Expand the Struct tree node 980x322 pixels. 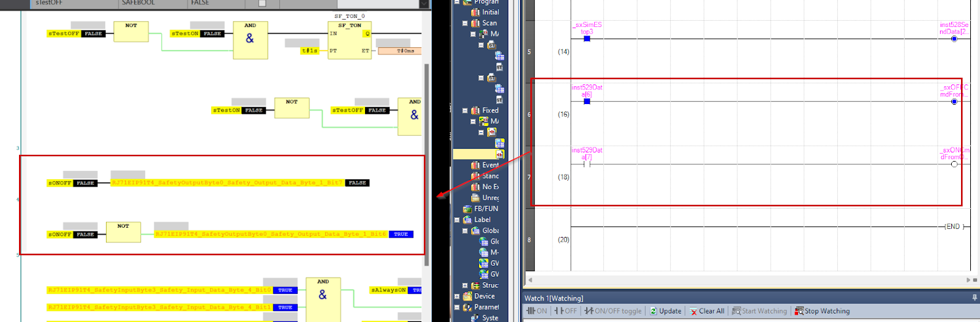[465, 285]
